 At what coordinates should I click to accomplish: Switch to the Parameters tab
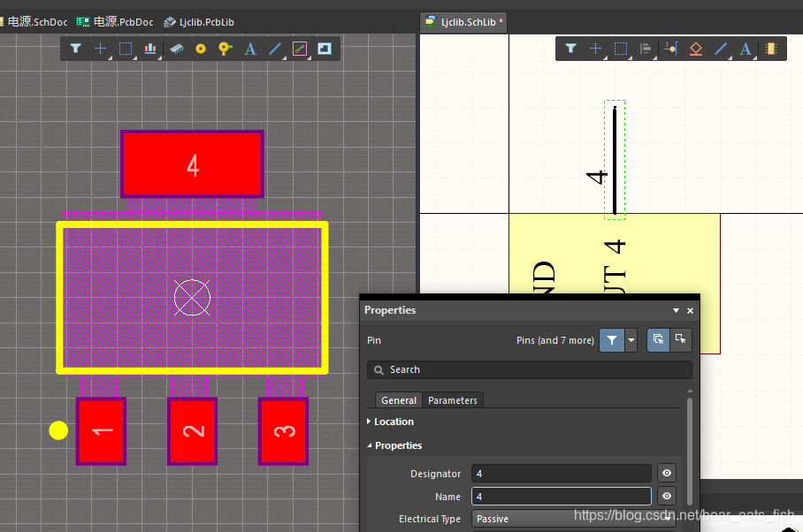pos(452,400)
